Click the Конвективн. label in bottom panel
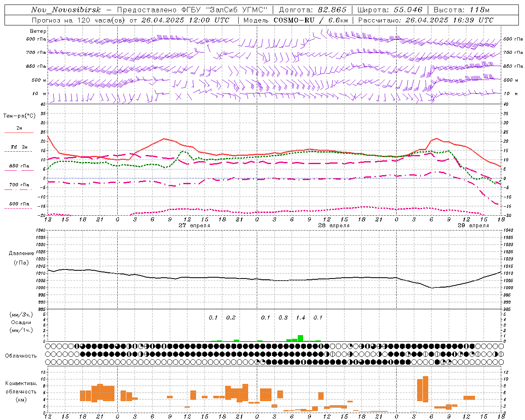 [21, 383]
